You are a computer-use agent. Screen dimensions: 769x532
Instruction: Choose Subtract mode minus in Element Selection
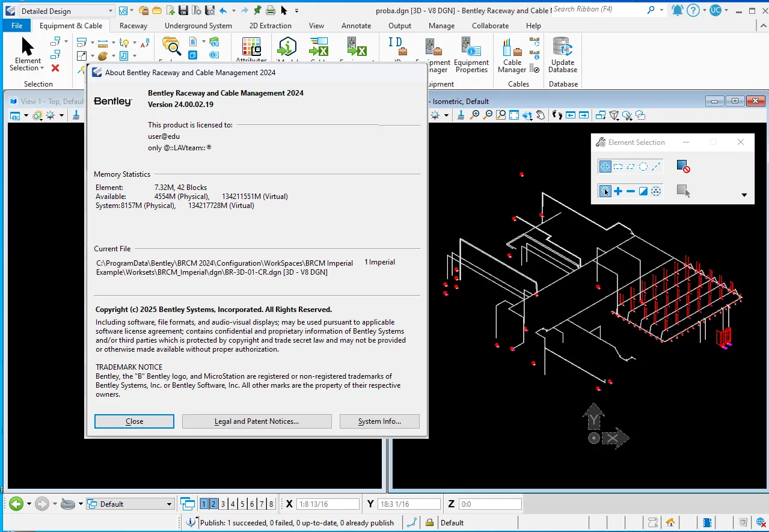(x=631, y=191)
